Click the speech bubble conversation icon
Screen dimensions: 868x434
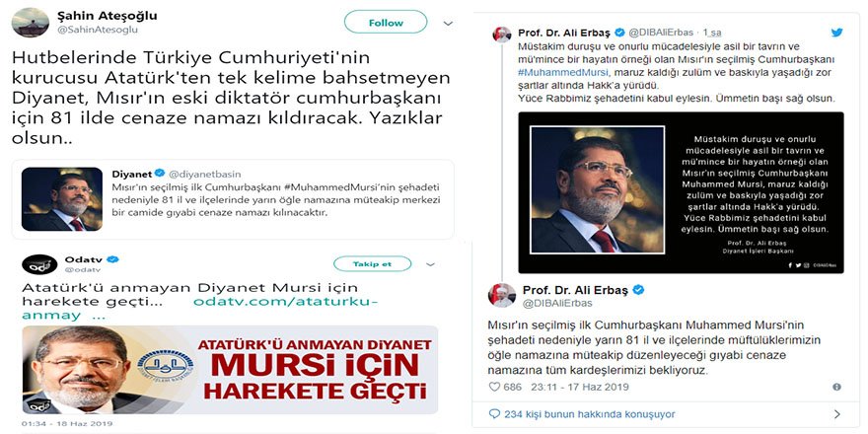point(494,413)
